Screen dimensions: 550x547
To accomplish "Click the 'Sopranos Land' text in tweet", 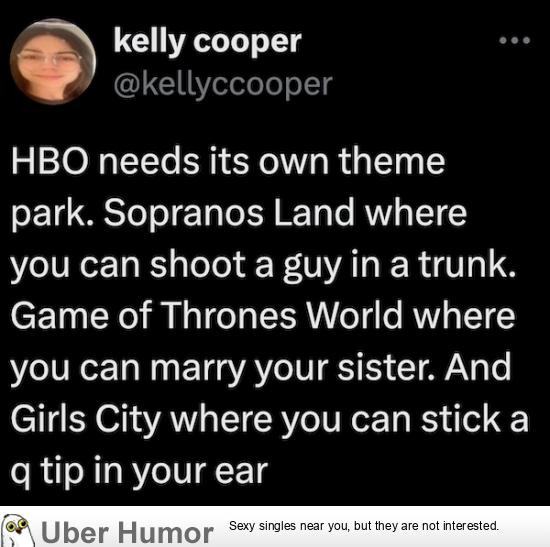I will (x=229, y=213).
